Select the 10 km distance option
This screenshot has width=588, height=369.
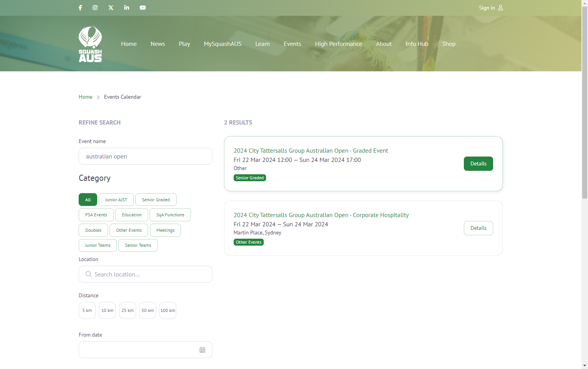tap(107, 310)
